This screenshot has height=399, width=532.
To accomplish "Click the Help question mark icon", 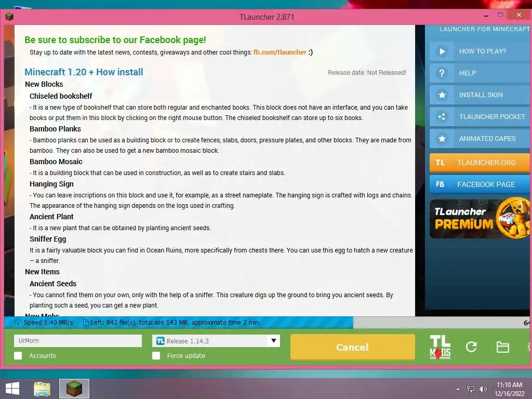I will [442, 73].
